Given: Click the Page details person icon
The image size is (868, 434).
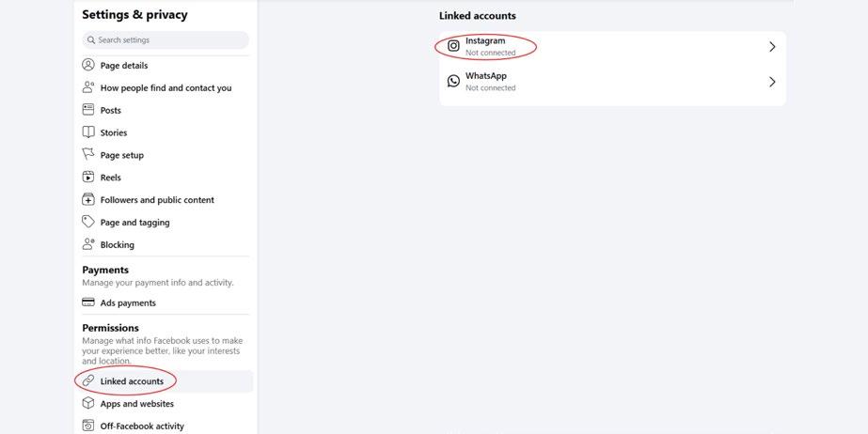Looking at the screenshot, I should click(x=88, y=65).
